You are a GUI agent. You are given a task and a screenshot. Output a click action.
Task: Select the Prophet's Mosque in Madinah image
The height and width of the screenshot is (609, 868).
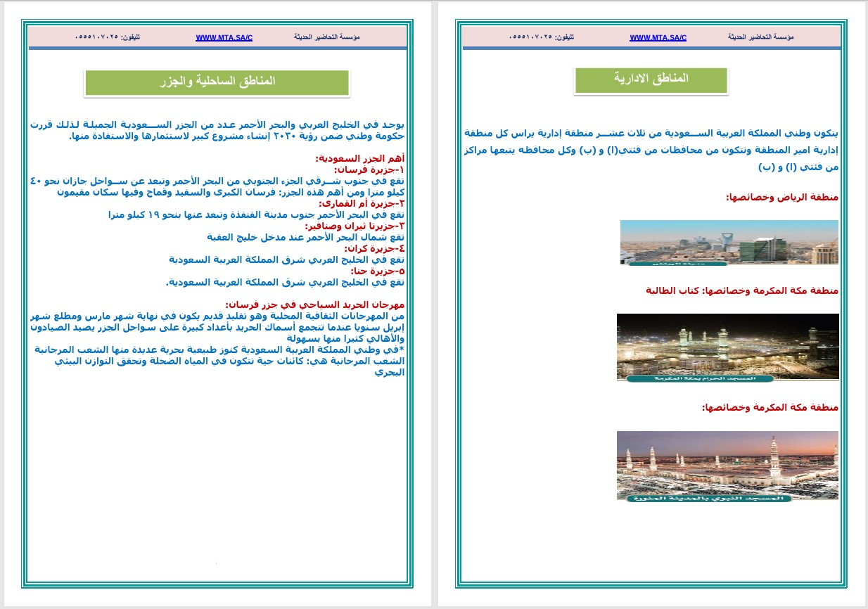[729, 464]
